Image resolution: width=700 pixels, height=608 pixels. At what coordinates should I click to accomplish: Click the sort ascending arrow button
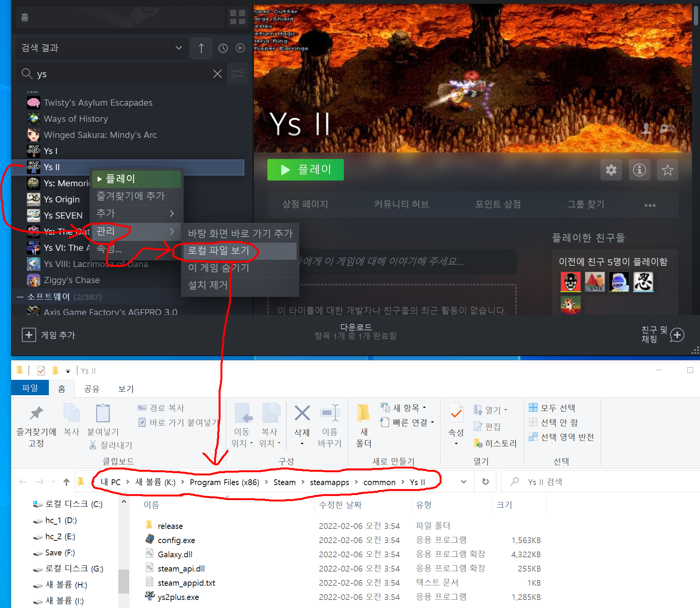pos(201,48)
